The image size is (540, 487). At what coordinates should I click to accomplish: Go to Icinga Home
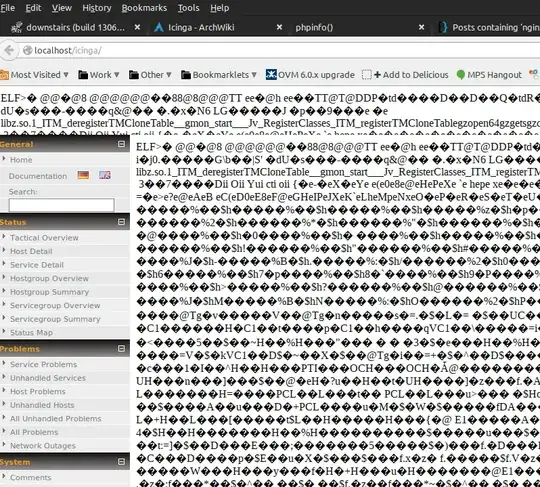tap(21, 160)
